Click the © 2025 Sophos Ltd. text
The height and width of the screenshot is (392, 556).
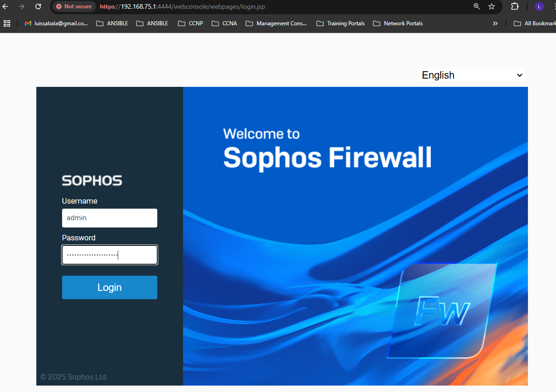pyautogui.click(x=74, y=377)
